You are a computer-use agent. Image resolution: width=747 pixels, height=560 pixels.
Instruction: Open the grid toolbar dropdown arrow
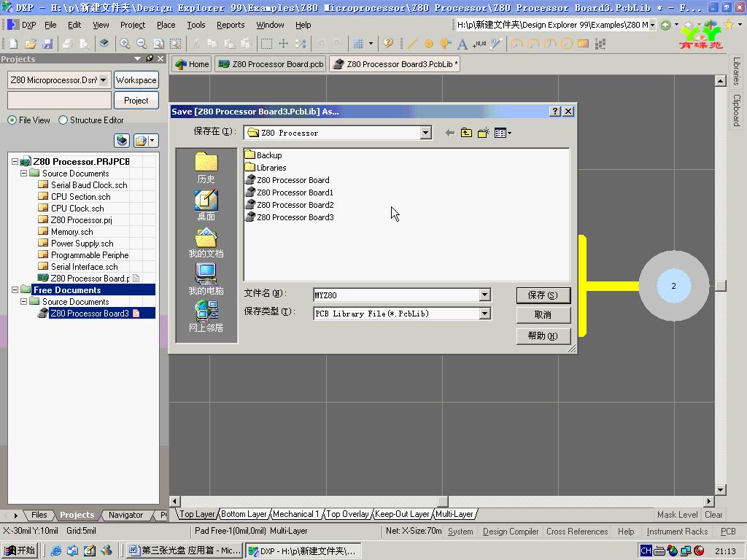point(371,44)
